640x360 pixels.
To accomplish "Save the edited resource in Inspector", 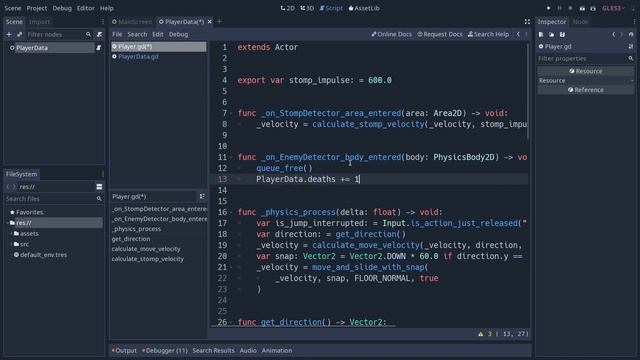I will [x=562, y=35].
